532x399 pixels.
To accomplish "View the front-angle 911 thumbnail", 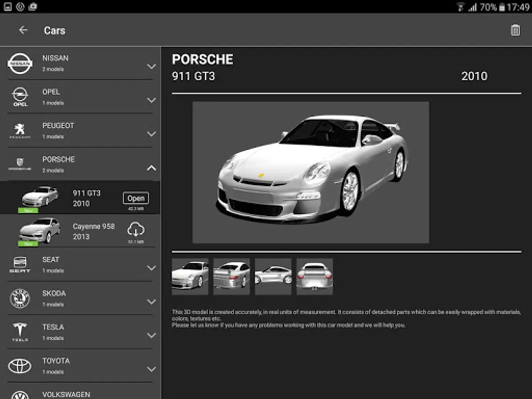I will click(190, 277).
